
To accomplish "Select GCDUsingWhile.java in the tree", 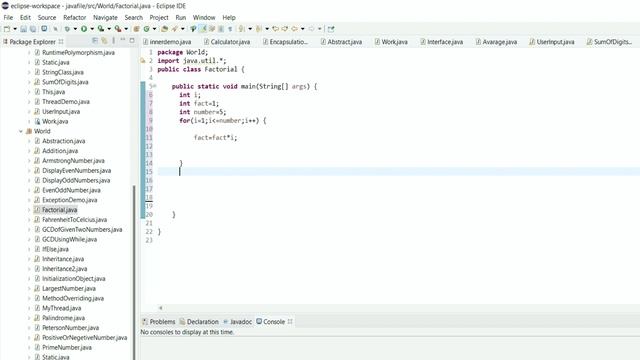I will [x=69, y=239].
